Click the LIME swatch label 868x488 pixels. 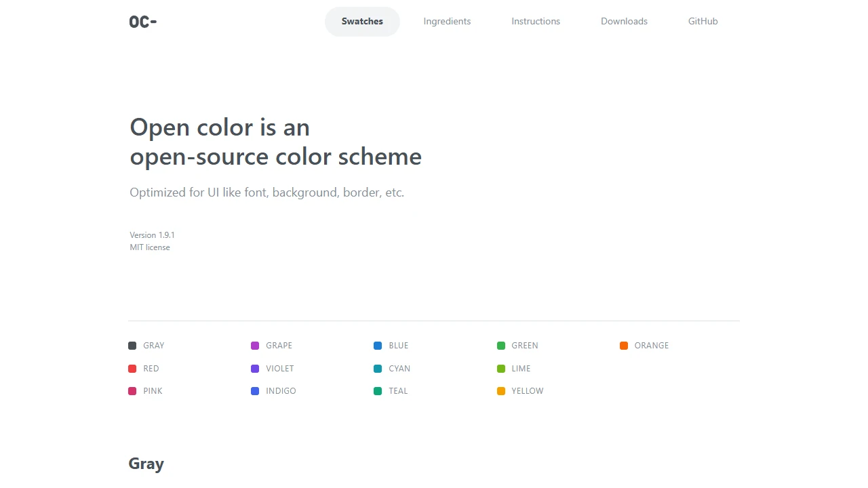tap(521, 368)
